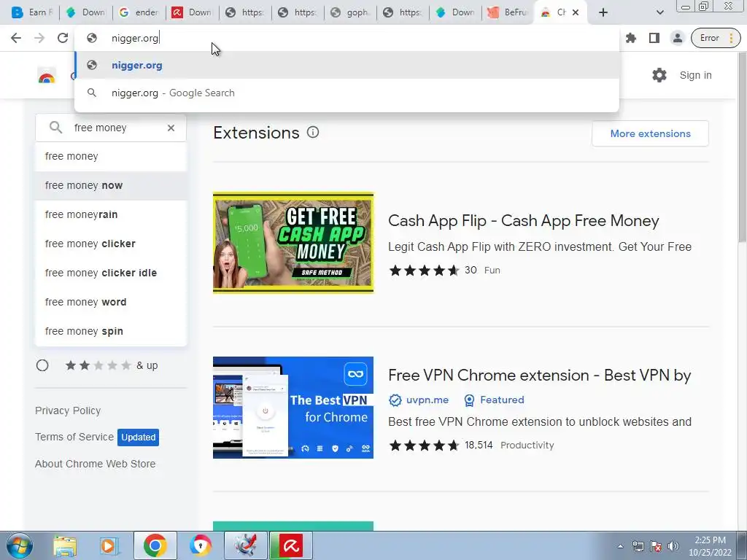Choose the 'free money spin' suggestion
The height and width of the screenshot is (560, 747).
pos(111,331)
